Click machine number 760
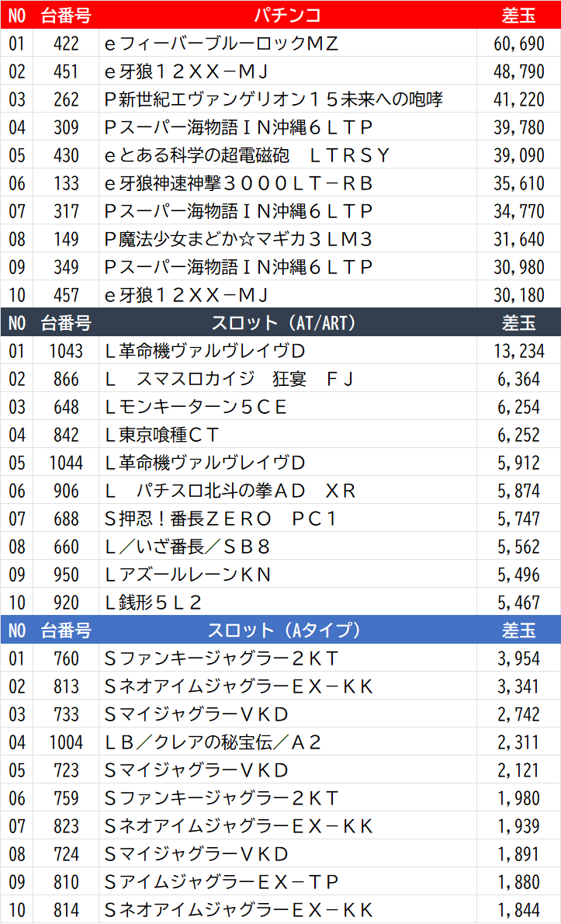 66,658
